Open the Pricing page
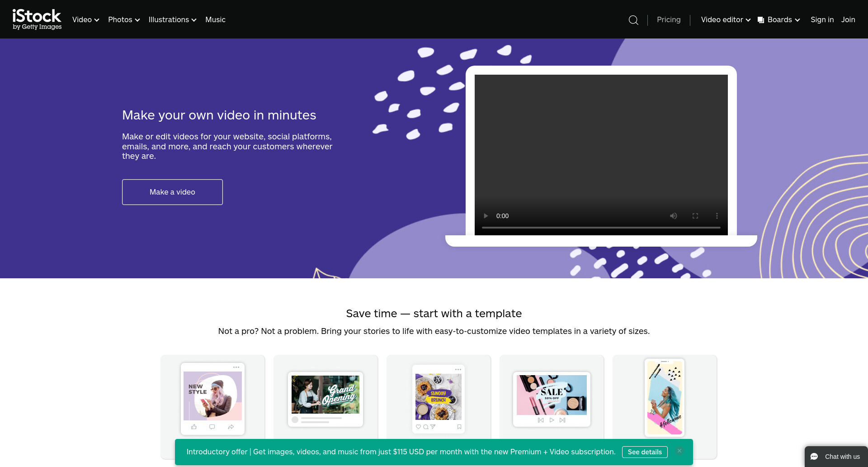868x467 pixels. click(x=669, y=19)
